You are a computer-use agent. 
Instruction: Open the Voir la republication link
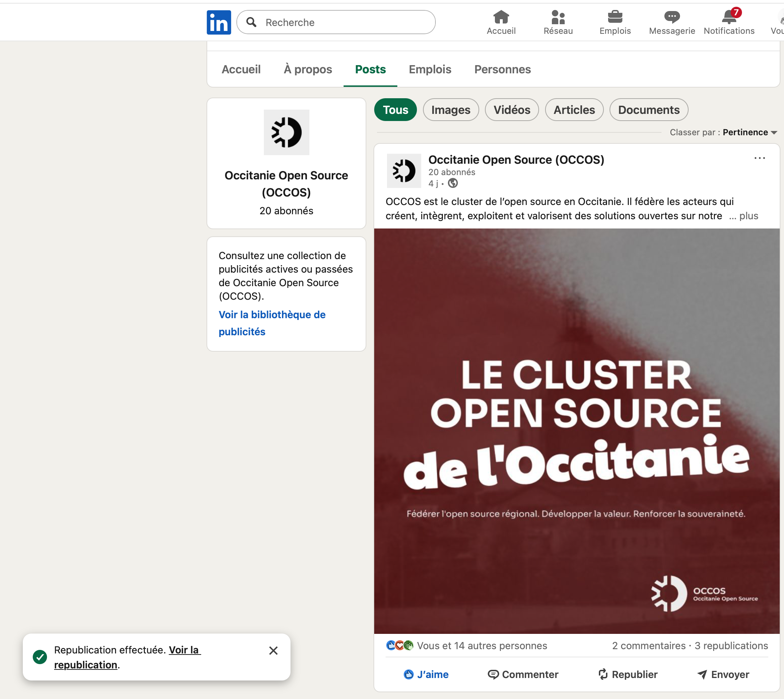127,657
